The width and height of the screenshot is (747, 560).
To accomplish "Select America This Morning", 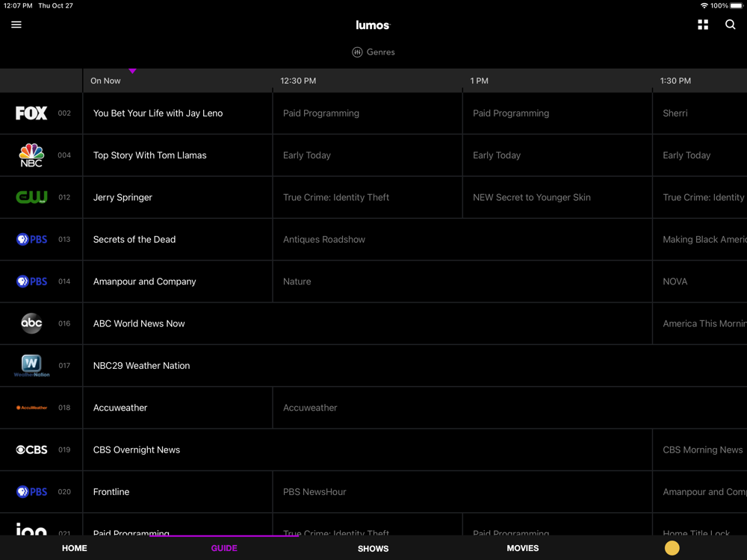I will tap(700, 323).
